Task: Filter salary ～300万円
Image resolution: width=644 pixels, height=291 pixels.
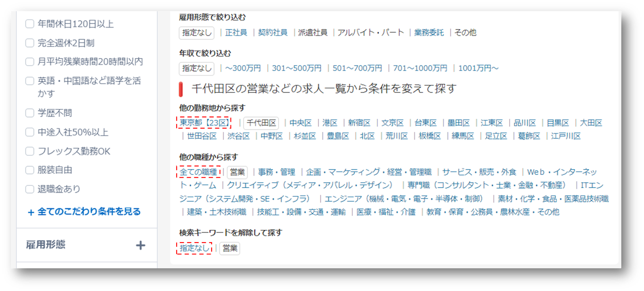Action: point(243,69)
